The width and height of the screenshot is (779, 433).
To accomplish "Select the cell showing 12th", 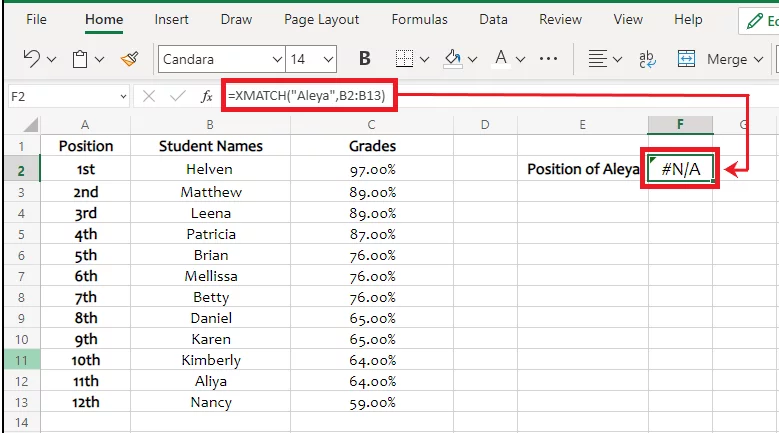I will (85, 402).
